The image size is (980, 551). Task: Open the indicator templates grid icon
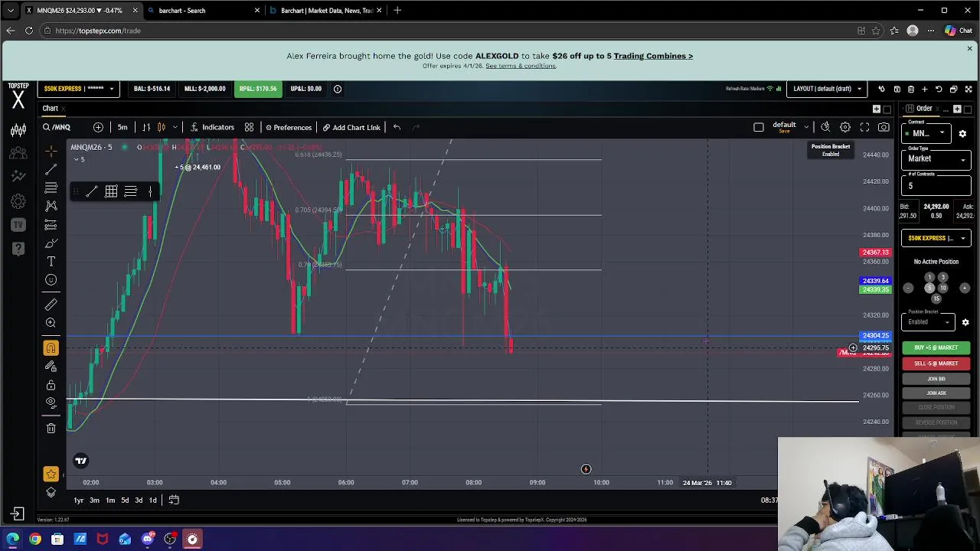(x=249, y=127)
